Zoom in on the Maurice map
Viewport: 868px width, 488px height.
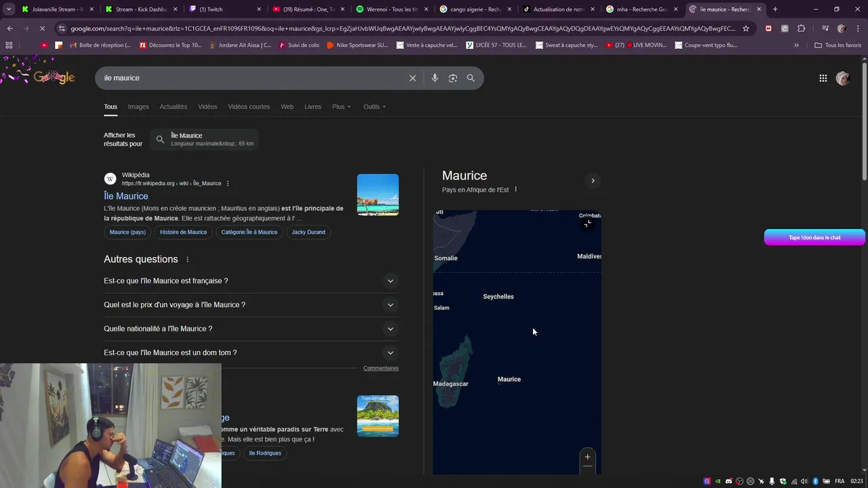tap(587, 456)
